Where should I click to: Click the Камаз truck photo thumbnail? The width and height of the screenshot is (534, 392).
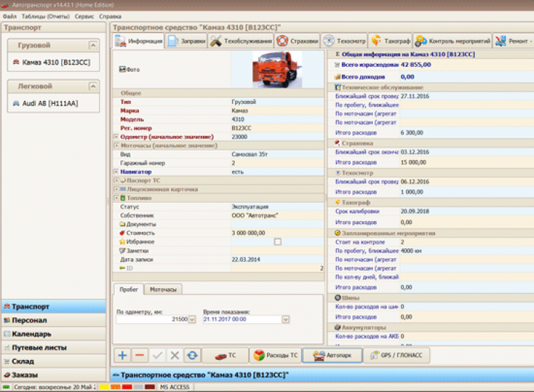[x=277, y=70]
